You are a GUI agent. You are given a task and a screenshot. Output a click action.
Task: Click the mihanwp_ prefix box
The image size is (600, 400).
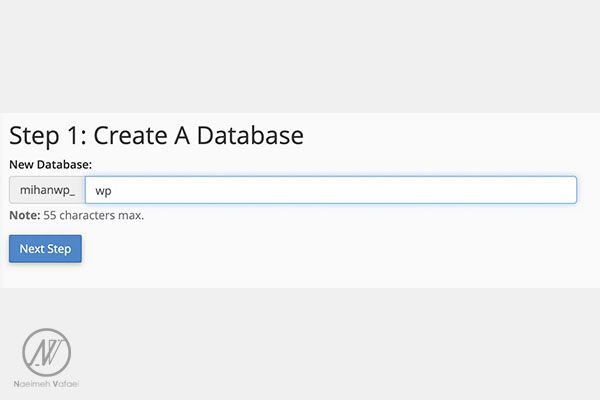pos(47,190)
